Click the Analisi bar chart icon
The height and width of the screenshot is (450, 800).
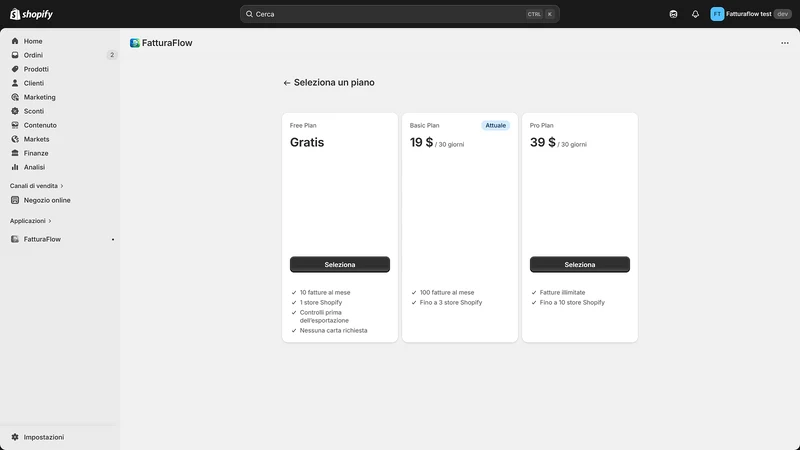[15, 167]
